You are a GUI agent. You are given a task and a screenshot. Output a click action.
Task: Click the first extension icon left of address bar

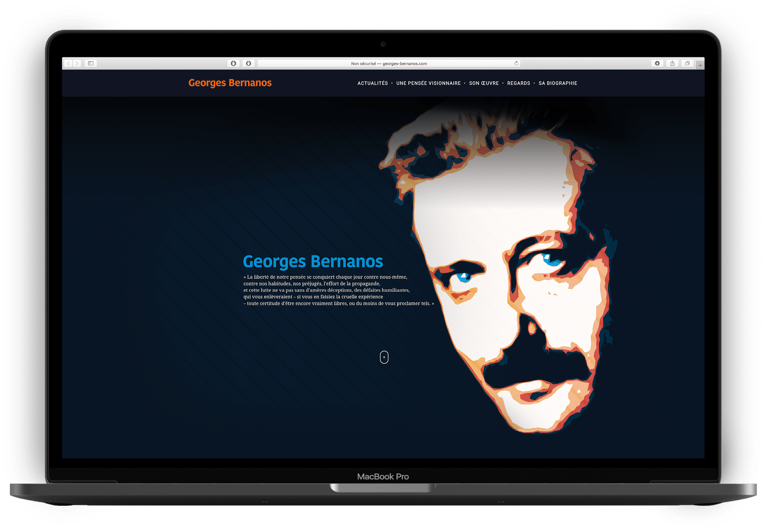(x=234, y=64)
